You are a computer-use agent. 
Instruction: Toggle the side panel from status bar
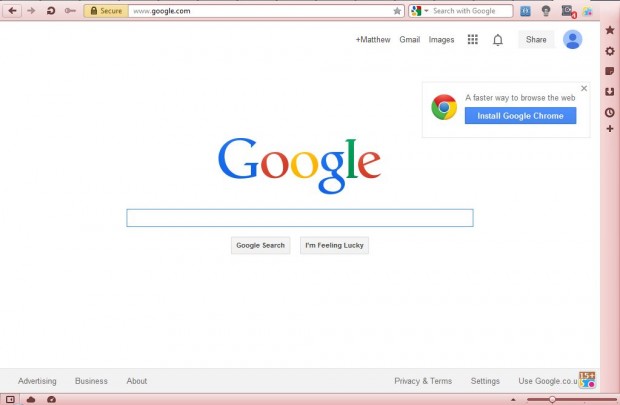[x=10, y=399]
